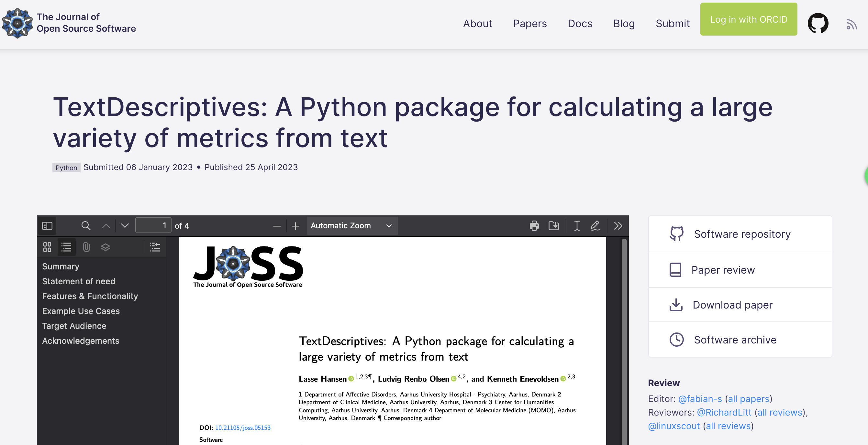The image size is (868, 445).
Task: Open the Papers menu item
Action: [530, 24]
